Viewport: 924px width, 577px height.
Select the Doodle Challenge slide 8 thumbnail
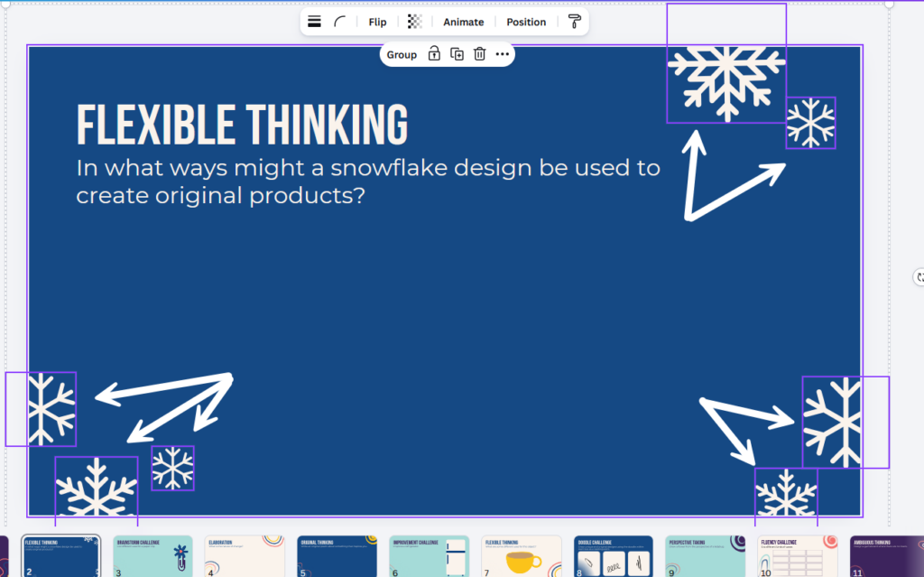click(613, 555)
